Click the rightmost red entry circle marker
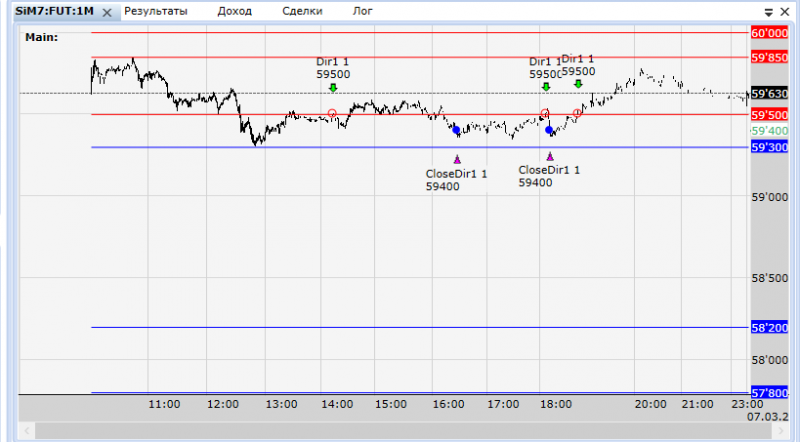 tap(577, 113)
